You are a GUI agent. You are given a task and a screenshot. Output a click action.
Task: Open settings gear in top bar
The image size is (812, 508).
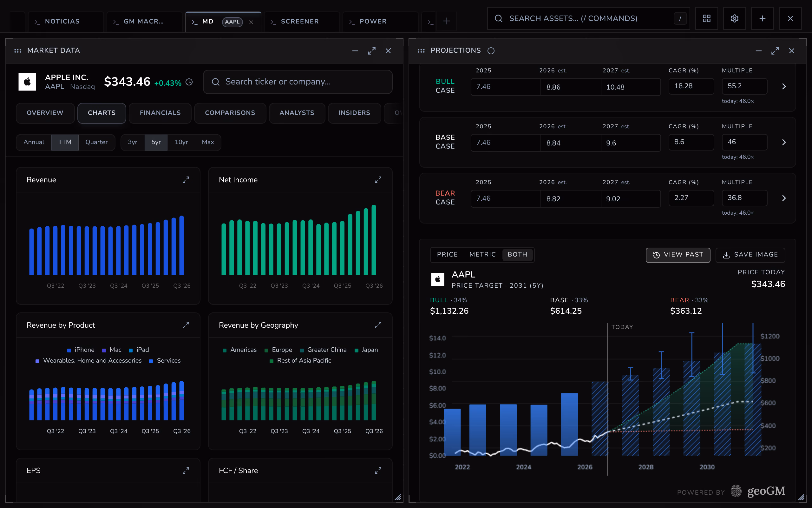(735, 18)
